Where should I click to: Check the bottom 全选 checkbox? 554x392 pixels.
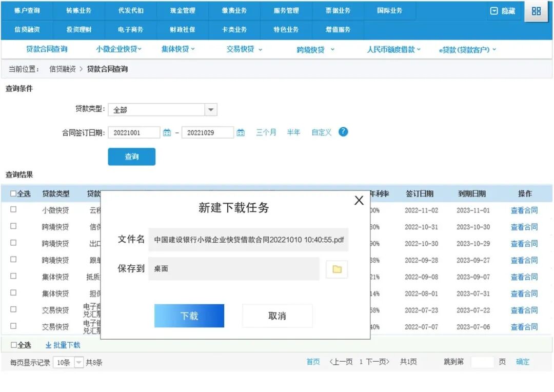[14, 345]
